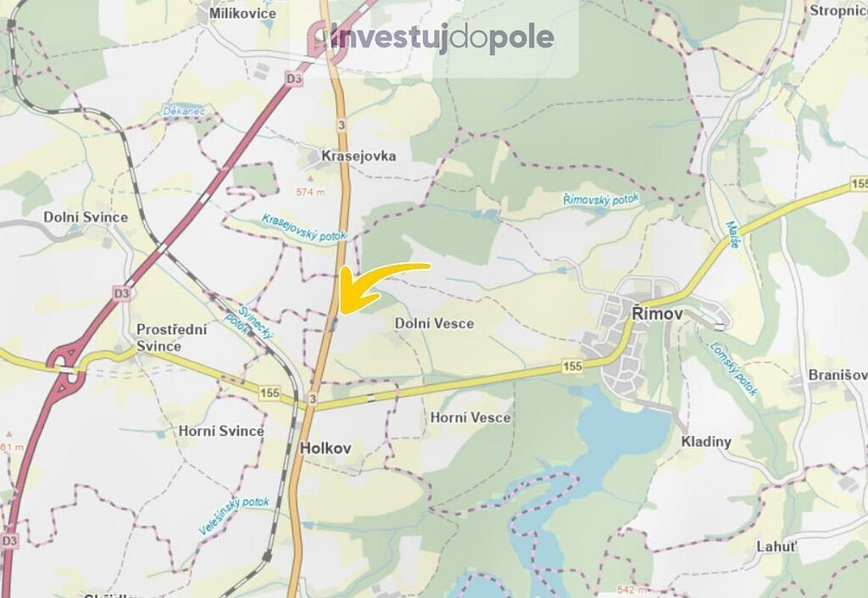Select the Krasejovka village label
Screen dimensions: 868x598
pyautogui.click(x=359, y=156)
